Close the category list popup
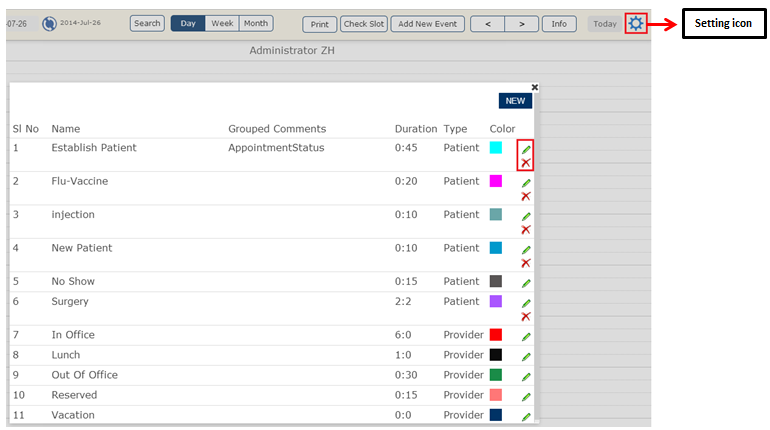The image size is (770, 430). pyautogui.click(x=534, y=88)
